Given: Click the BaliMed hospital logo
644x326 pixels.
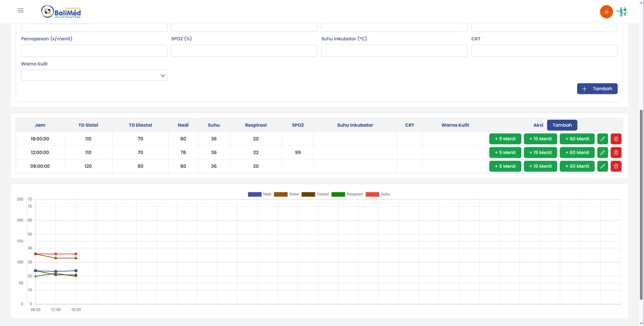Looking at the screenshot, I should pos(60,12).
